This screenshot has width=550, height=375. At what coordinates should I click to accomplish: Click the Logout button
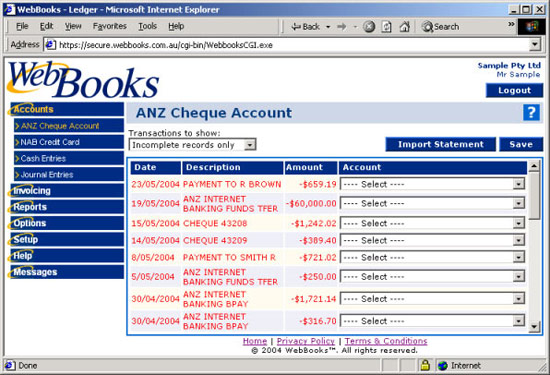[x=514, y=91]
